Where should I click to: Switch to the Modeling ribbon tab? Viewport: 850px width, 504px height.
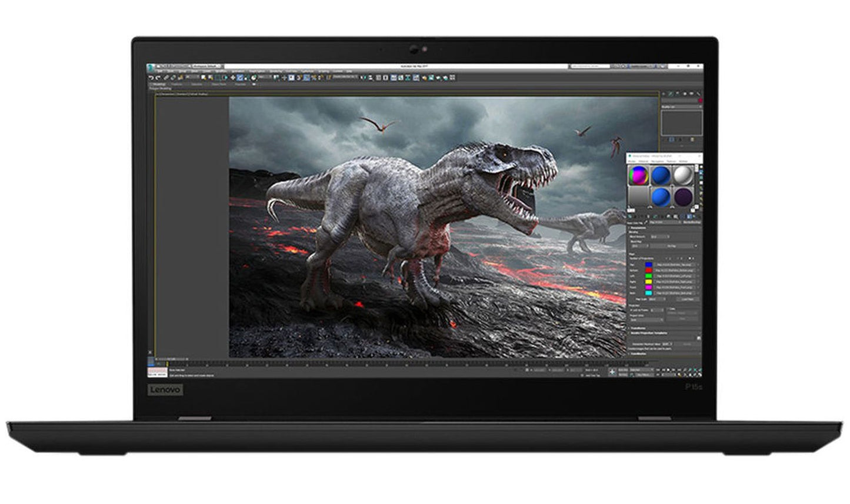coord(159,84)
